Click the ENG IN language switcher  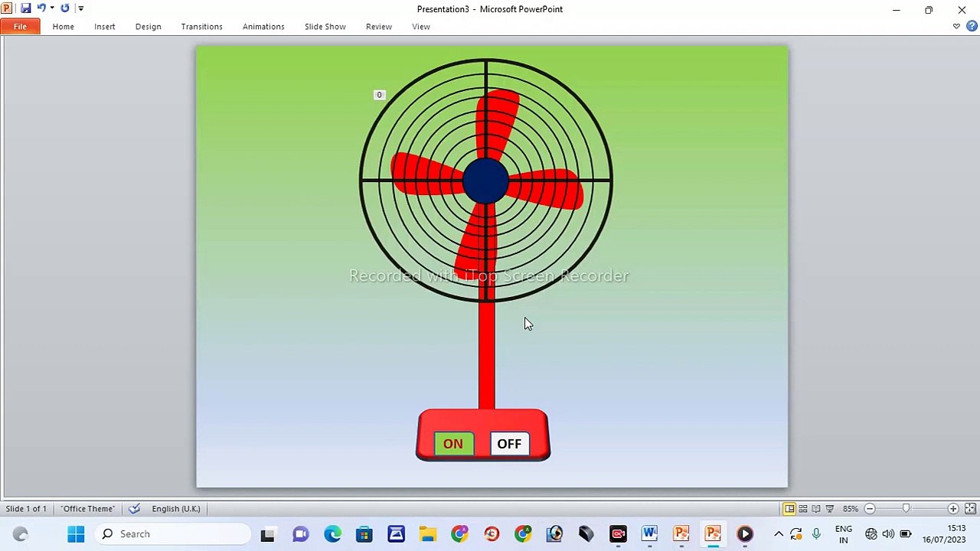click(844, 534)
